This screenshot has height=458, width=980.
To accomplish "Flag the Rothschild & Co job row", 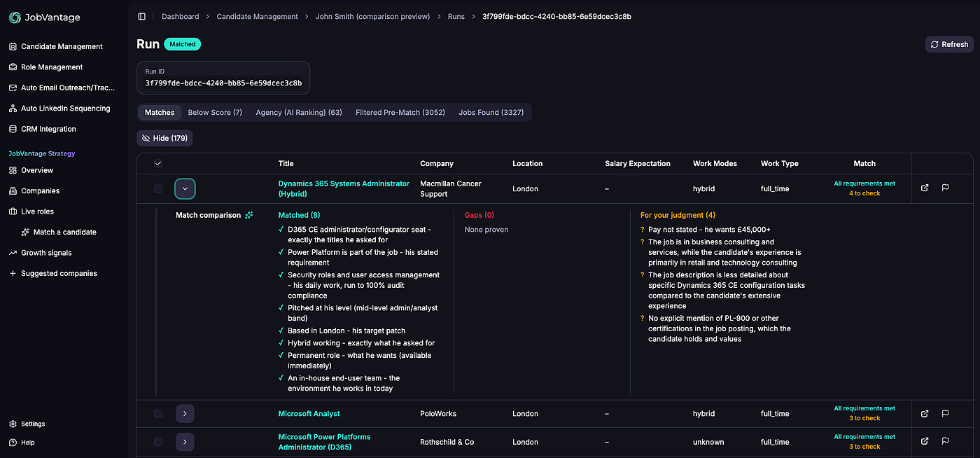I will (945, 441).
